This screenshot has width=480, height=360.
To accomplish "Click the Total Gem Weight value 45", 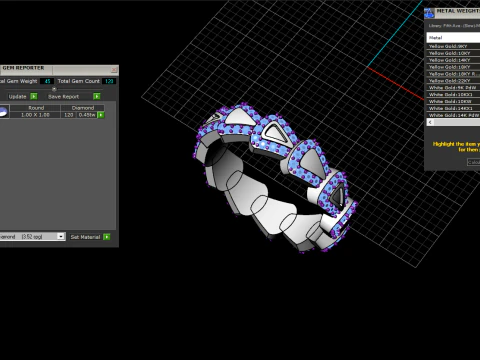I will tap(47, 81).
